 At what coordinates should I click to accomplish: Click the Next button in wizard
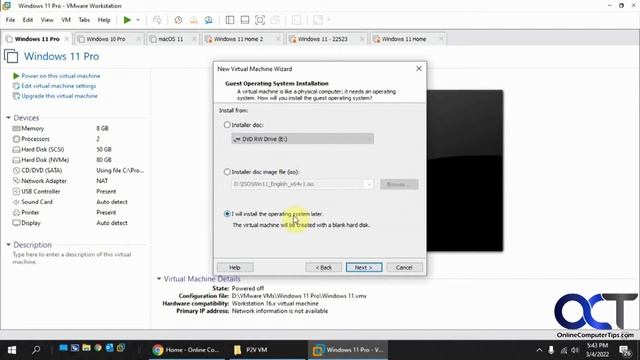364,268
